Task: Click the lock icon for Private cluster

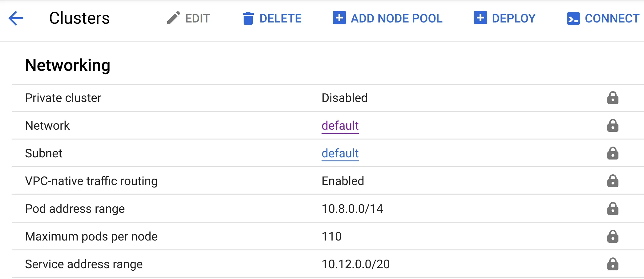Action: click(x=613, y=98)
